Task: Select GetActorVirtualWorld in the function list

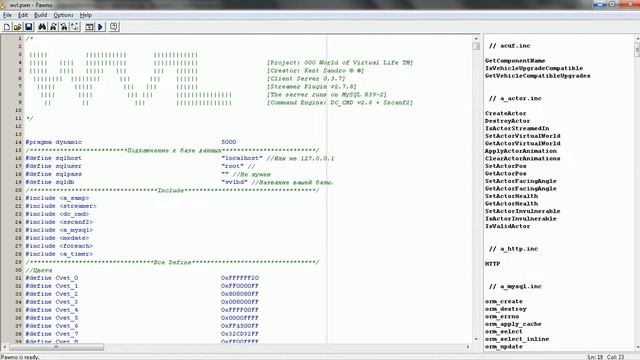Action: tap(522, 144)
